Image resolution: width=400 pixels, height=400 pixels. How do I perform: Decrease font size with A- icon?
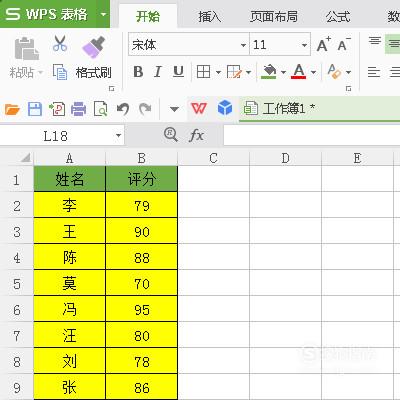point(344,44)
